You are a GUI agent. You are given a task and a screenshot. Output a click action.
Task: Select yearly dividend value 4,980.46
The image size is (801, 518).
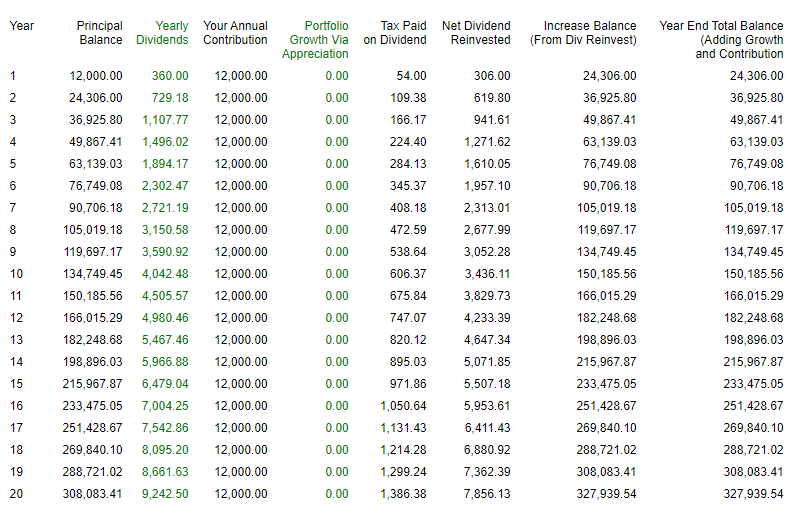click(x=165, y=318)
